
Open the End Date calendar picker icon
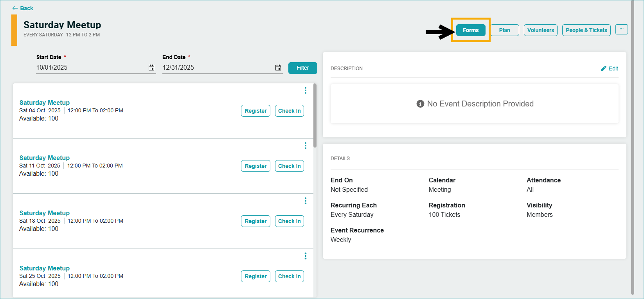[278, 68]
